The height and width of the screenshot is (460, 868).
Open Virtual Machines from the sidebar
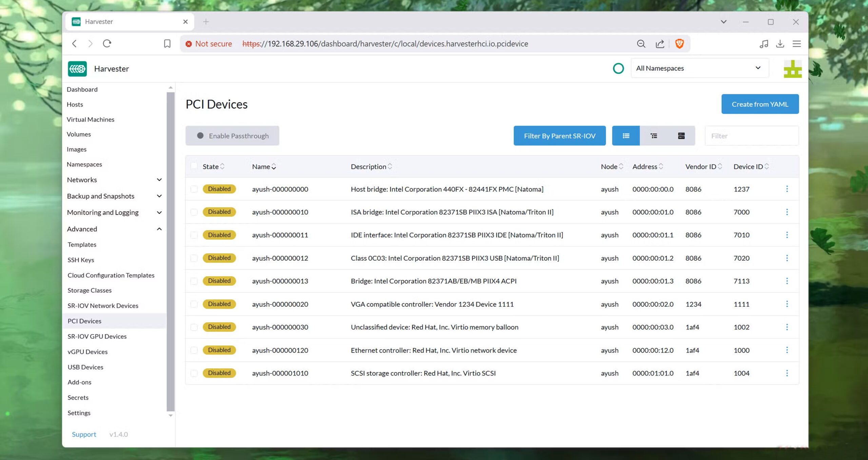point(91,119)
